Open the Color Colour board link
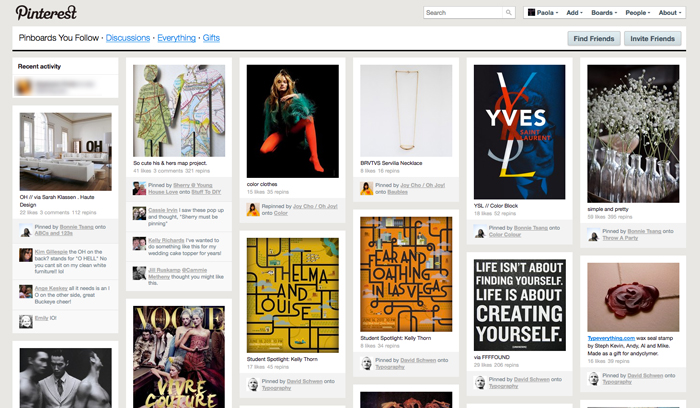 (x=504, y=235)
